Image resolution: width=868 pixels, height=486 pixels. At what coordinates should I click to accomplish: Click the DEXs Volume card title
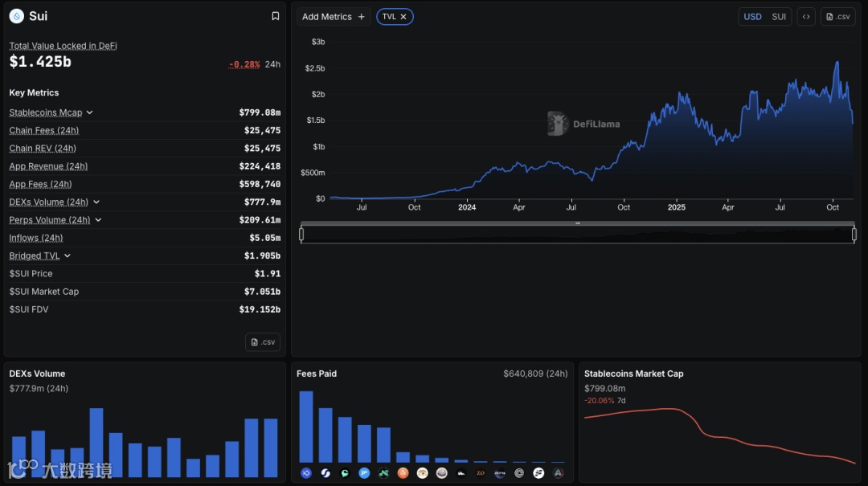[x=37, y=374]
